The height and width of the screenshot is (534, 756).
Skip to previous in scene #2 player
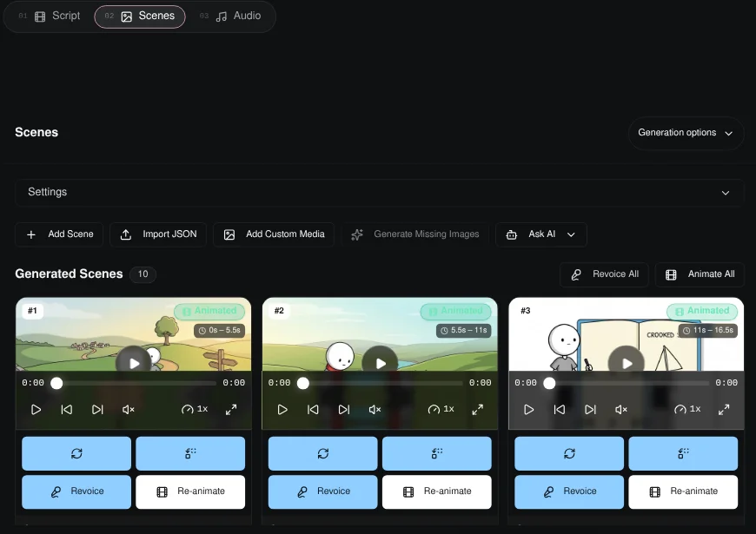pyautogui.click(x=313, y=410)
